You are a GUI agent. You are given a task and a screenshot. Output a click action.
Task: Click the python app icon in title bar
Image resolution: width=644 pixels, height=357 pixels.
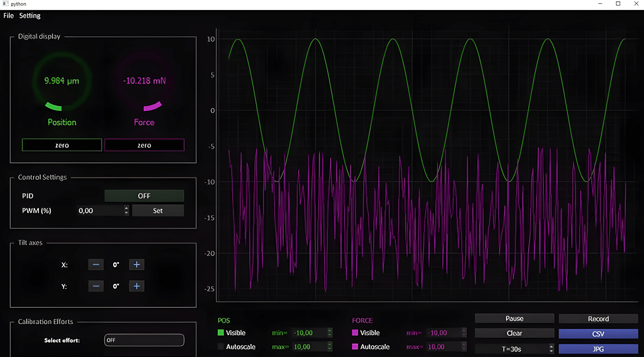pos(5,4)
